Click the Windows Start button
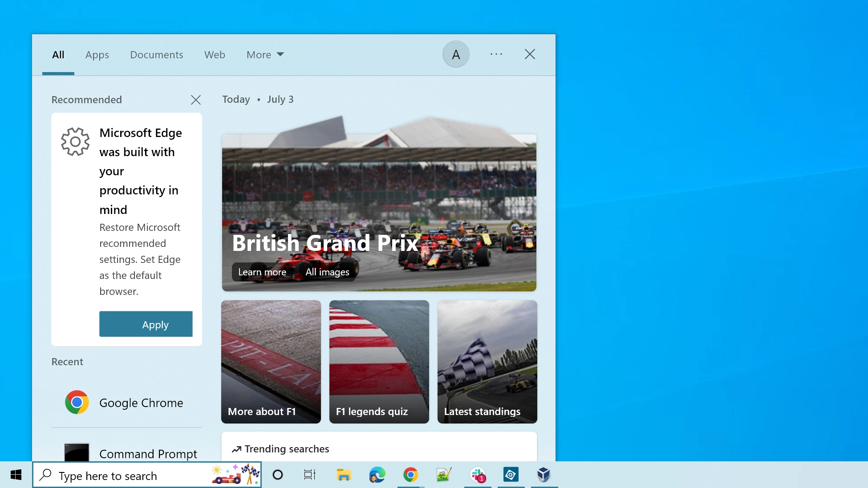This screenshot has width=868, height=488. click(16, 475)
